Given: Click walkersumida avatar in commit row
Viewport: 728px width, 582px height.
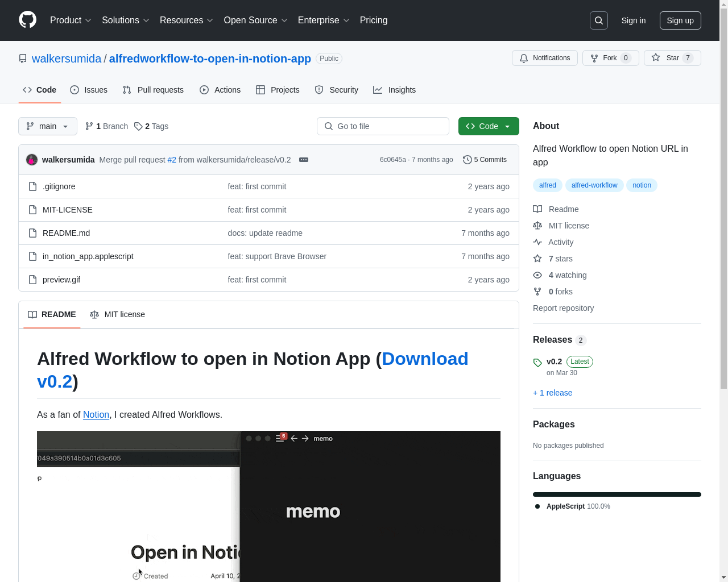Looking at the screenshot, I should 32,160.
